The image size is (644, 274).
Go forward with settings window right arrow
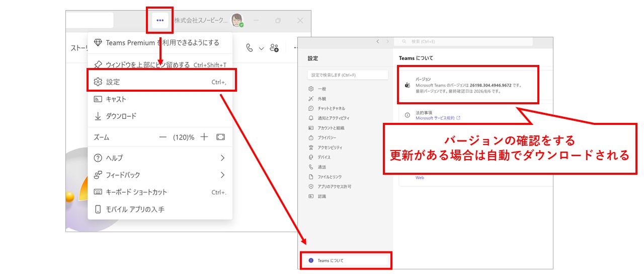(387, 41)
